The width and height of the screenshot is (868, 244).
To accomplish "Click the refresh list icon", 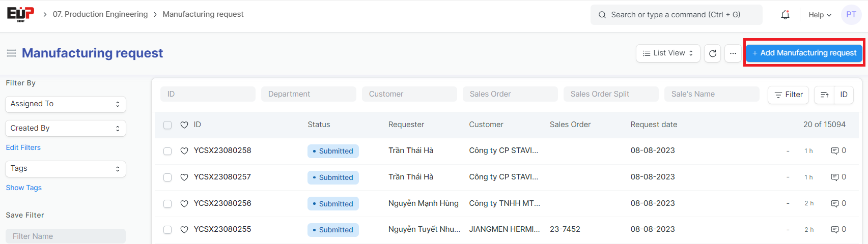I will click(712, 53).
